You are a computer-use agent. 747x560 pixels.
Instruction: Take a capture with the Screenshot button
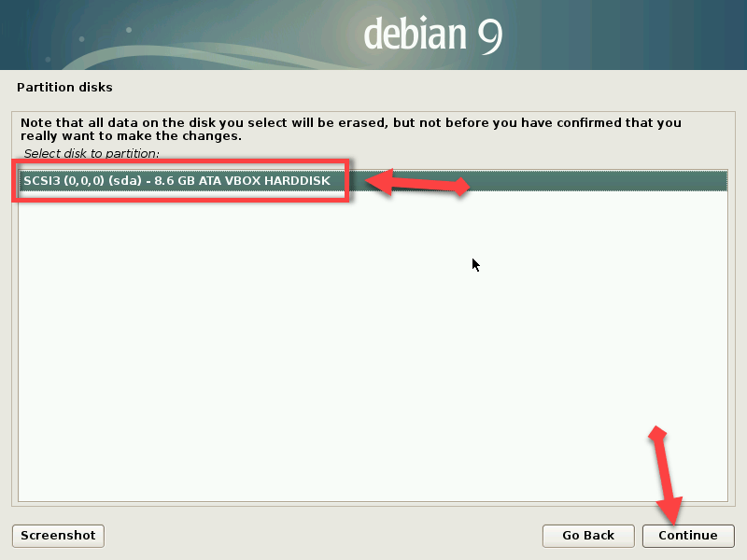[x=58, y=536]
